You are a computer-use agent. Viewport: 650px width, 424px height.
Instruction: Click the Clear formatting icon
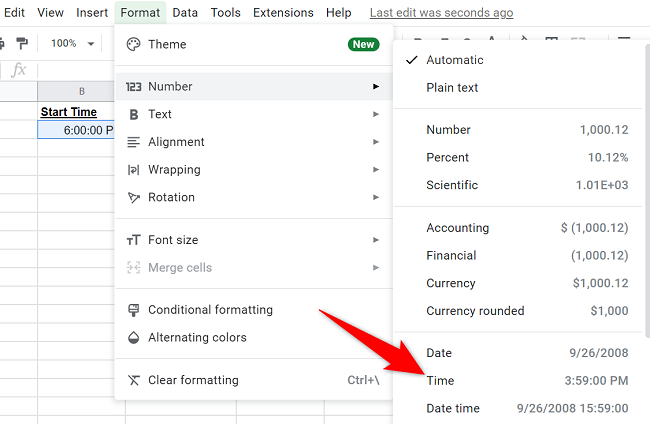(x=133, y=380)
